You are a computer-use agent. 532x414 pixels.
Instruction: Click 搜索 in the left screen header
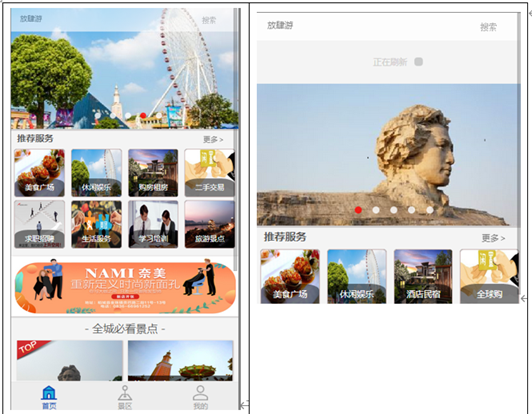coord(209,20)
